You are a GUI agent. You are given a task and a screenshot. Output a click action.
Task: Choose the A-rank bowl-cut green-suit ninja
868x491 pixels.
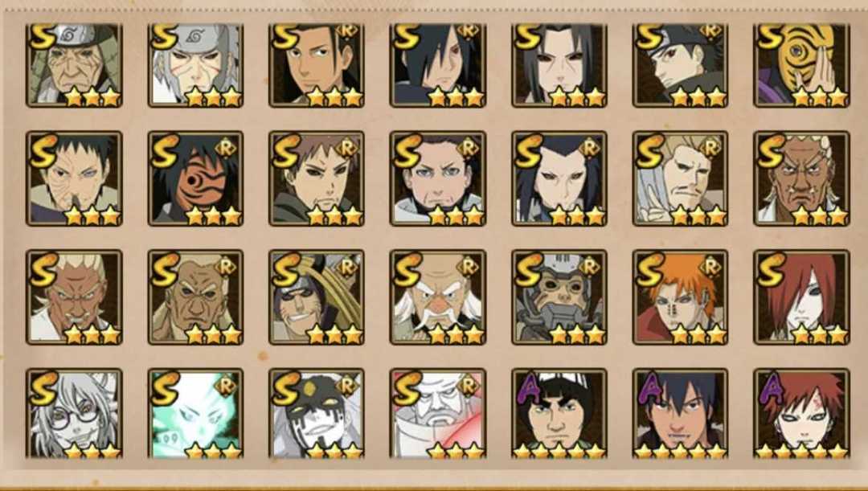coord(559,414)
